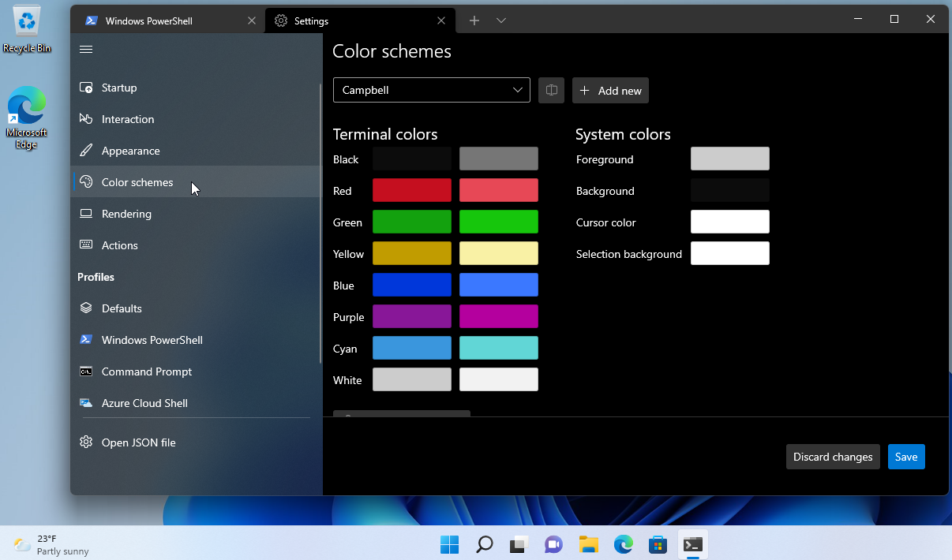Image resolution: width=952 pixels, height=560 pixels.
Task: Select the Azure Cloud Shell profile
Action: [196, 403]
